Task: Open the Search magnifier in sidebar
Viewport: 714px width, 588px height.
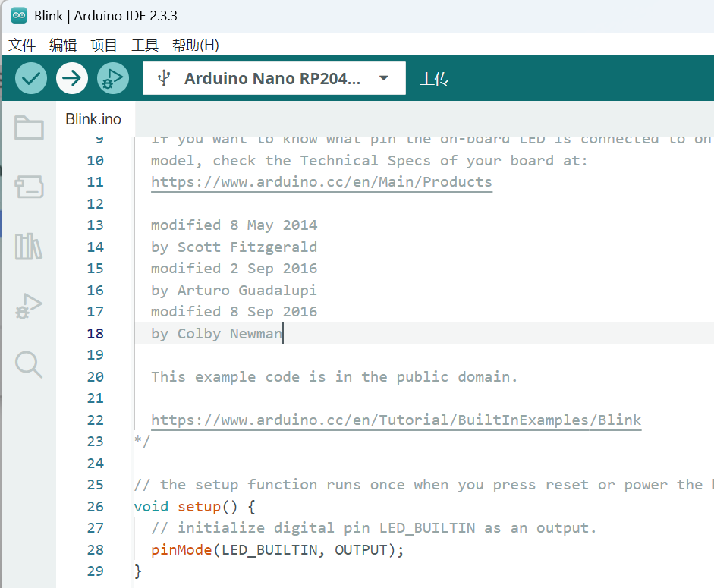Action: [x=29, y=364]
